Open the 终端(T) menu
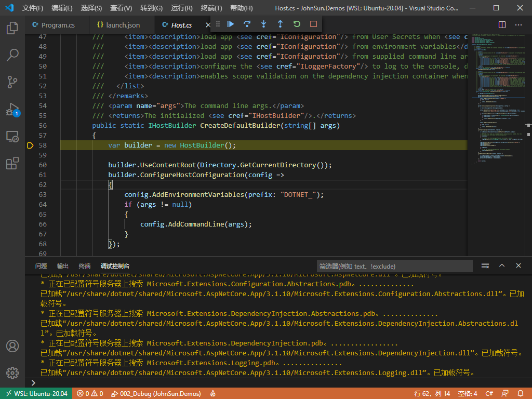This screenshot has height=399, width=532. [x=211, y=8]
